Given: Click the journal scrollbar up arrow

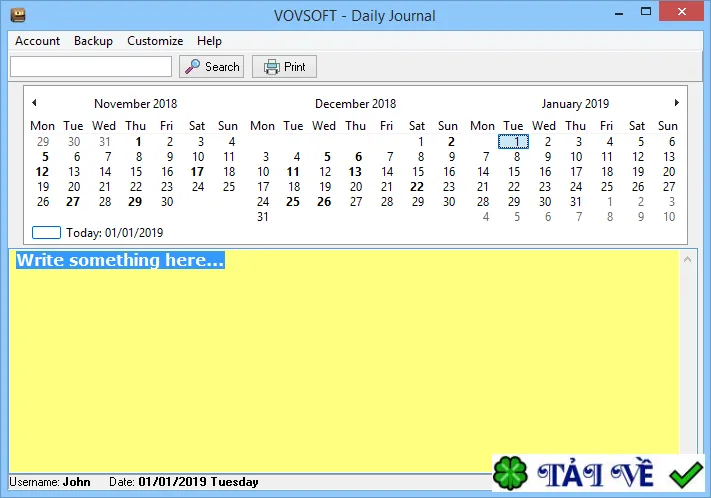Looking at the screenshot, I should 687,259.
